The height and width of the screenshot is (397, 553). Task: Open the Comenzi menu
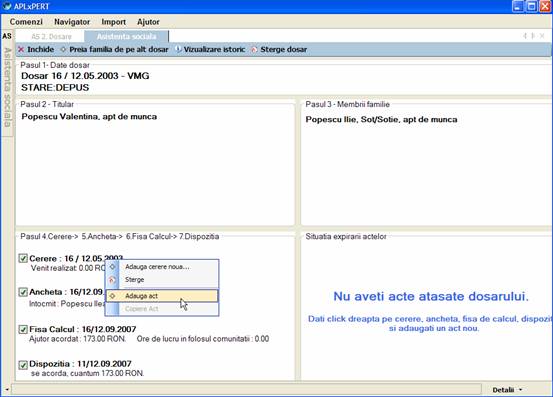click(26, 22)
